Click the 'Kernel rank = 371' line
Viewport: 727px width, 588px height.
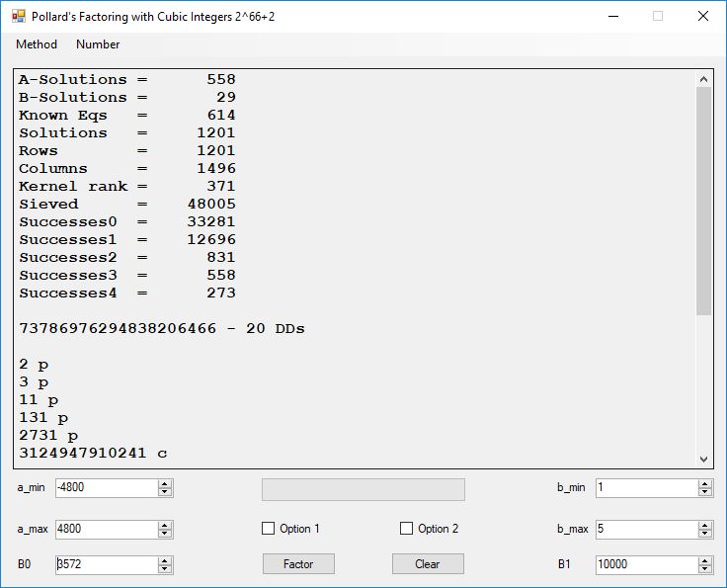pos(127,187)
